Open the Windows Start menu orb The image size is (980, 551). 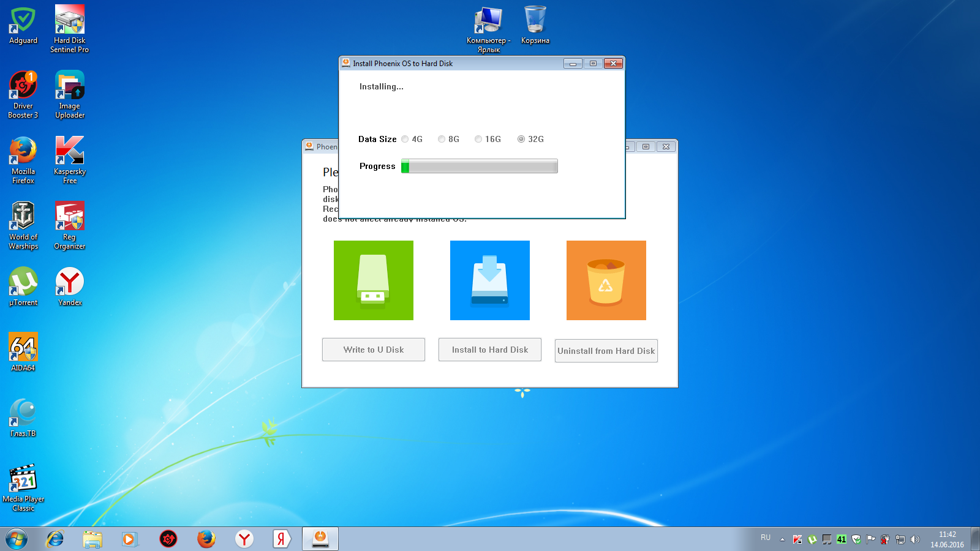click(17, 539)
